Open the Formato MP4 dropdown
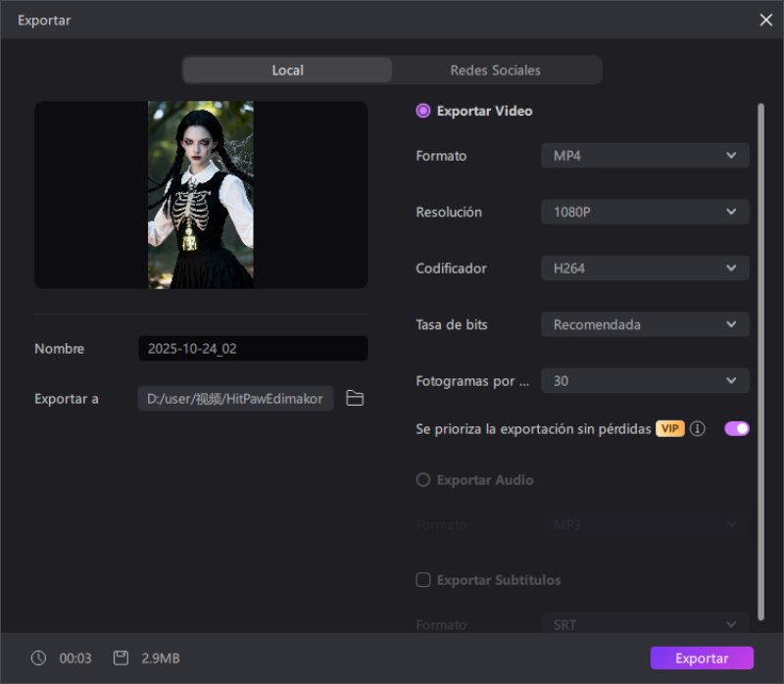The height and width of the screenshot is (684, 784). (644, 156)
